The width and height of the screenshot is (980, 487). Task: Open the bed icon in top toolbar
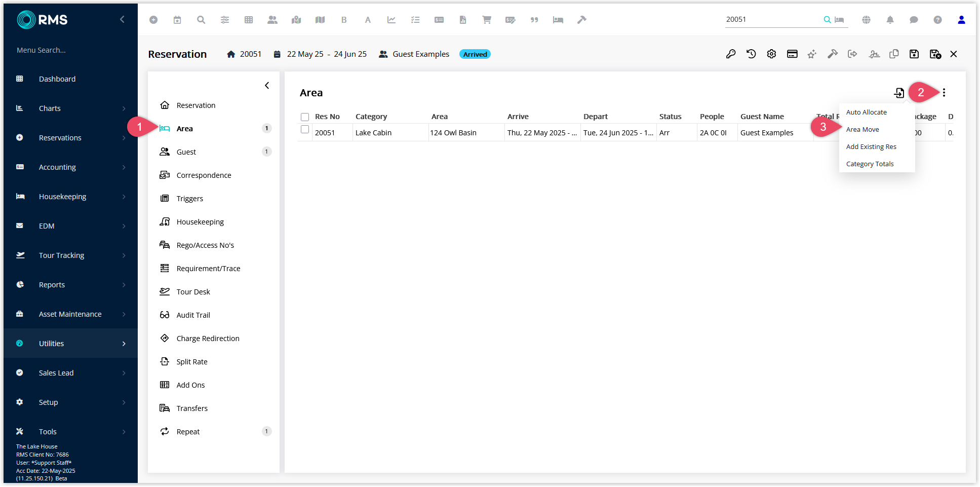tap(558, 20)
